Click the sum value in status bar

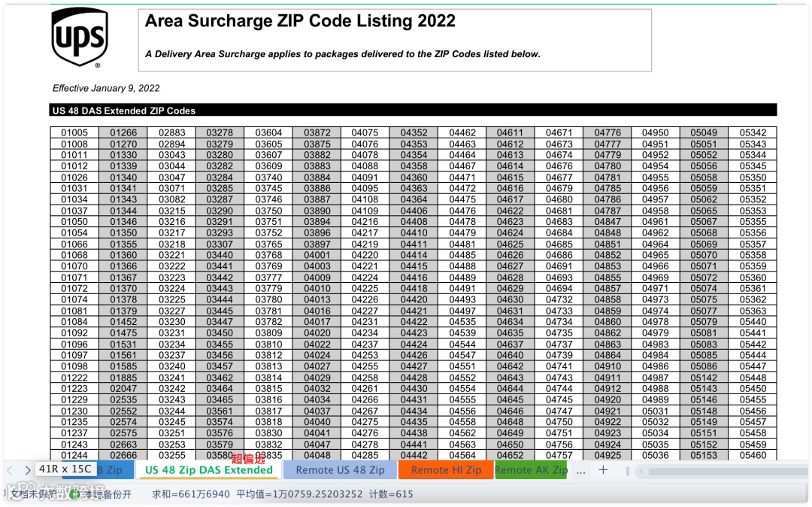(190, 494)
